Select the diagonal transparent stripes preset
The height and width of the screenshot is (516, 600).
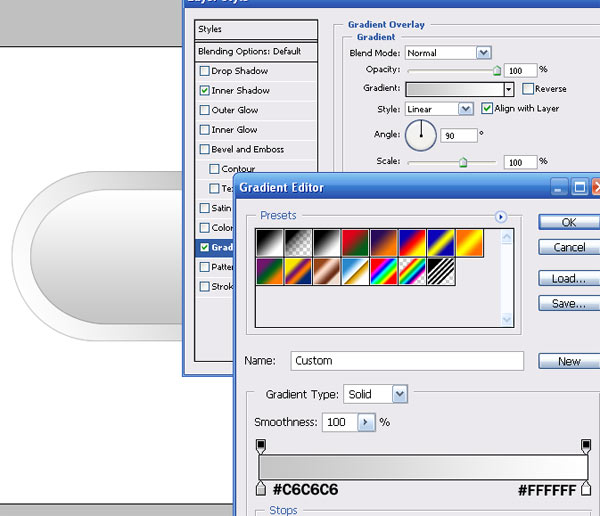point(441,271)
